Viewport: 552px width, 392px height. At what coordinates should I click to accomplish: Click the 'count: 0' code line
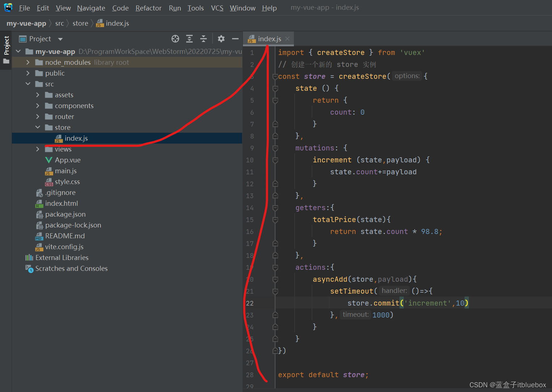(347, 112)
